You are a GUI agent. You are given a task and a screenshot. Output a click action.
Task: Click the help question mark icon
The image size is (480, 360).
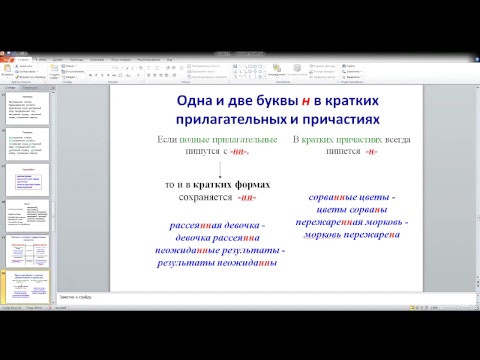pos(477,60)
